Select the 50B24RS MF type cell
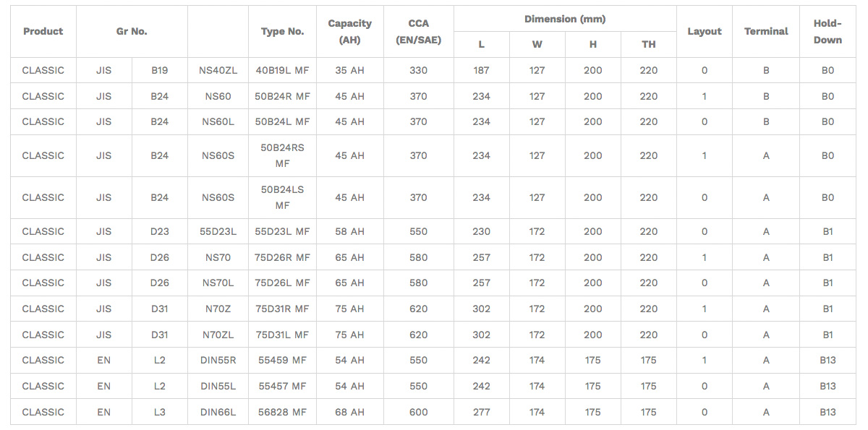 [x=282, y=155]
